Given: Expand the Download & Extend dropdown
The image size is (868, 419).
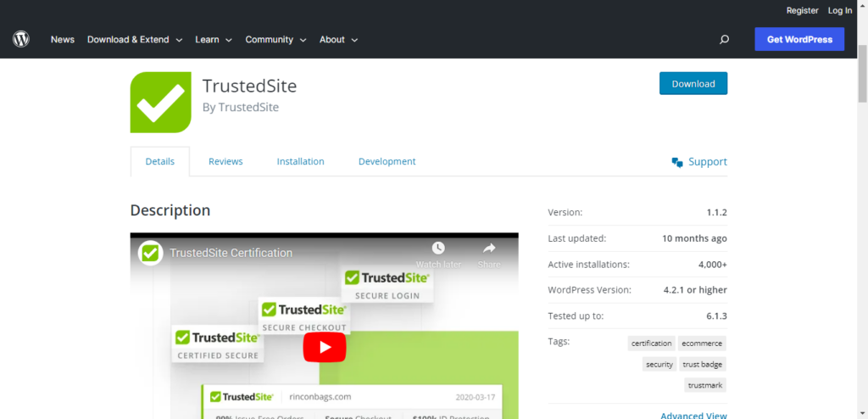Looking at the screenshot, I should tap(135, 39).
